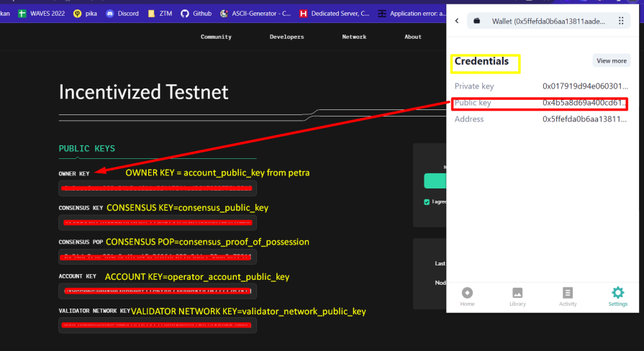Viewport: 644px width, 351px height.
Task: Click the Owner Key input field
Action: click(158, 188)
